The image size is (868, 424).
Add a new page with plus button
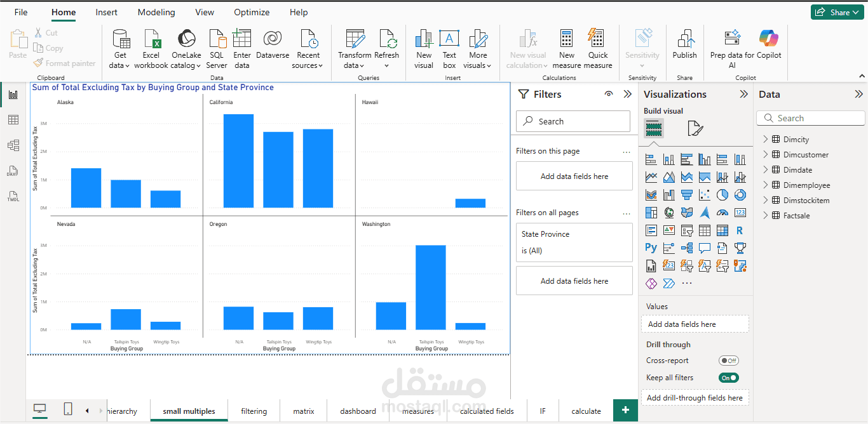coord(625,410)
